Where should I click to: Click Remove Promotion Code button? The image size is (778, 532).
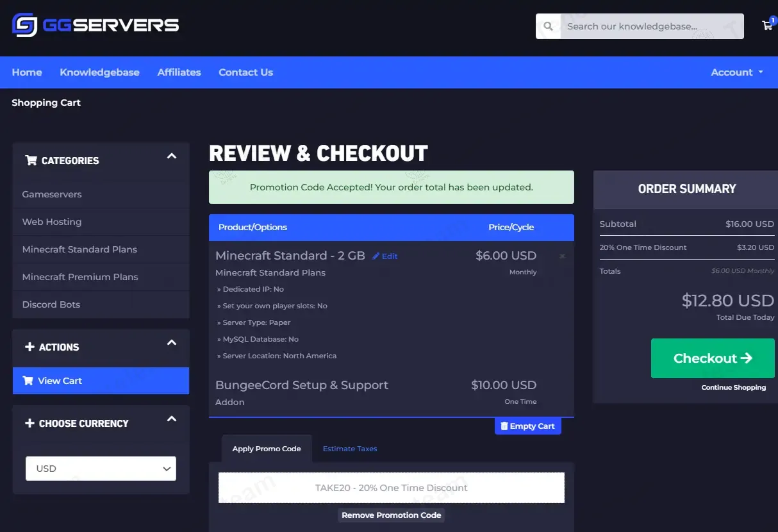[391, 515]
